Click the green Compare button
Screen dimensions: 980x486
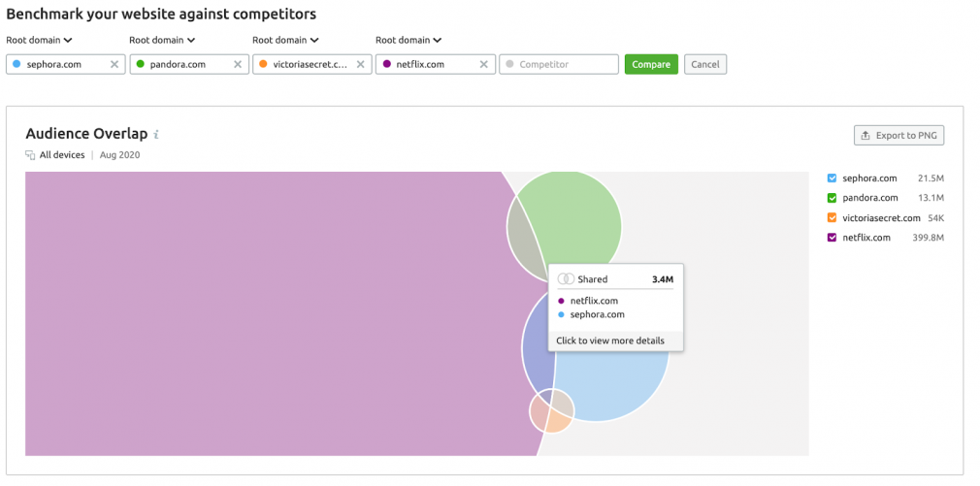[x=651, y=64]
